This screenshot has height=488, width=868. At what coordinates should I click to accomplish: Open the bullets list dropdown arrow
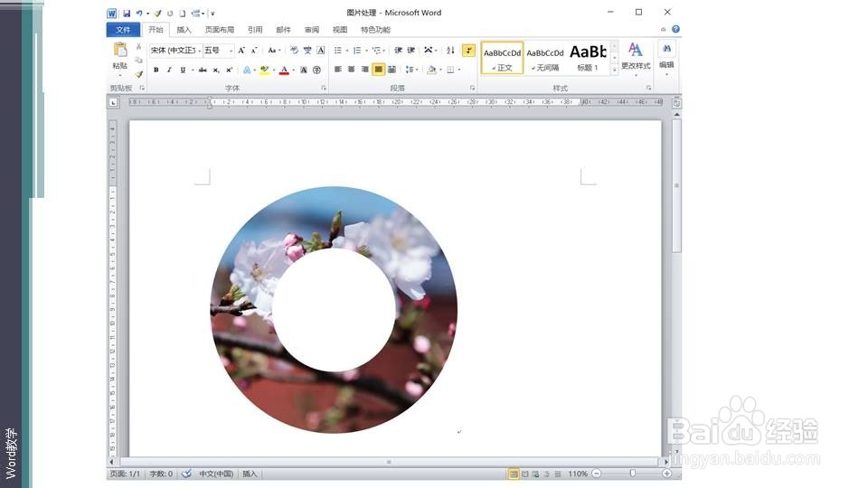[x=346, y=51]
